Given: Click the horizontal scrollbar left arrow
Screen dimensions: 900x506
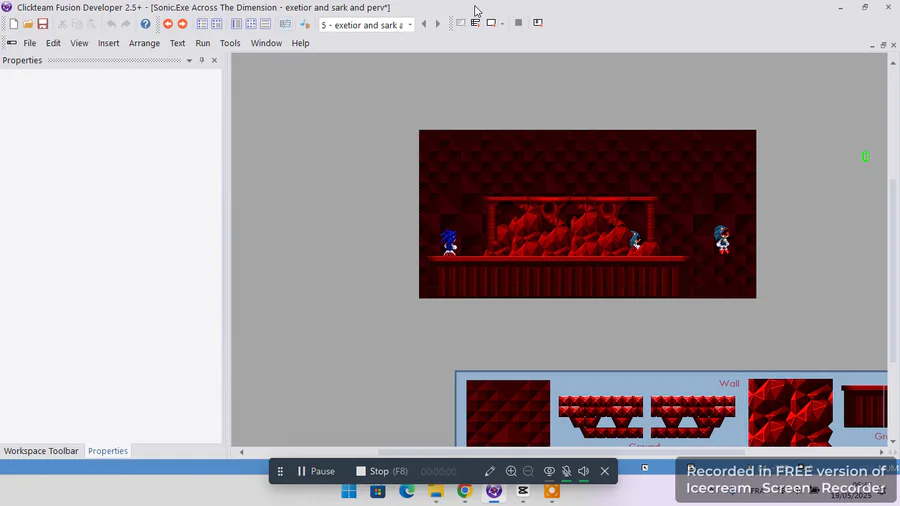Looking at the screenshot, I should coord(242,452).
